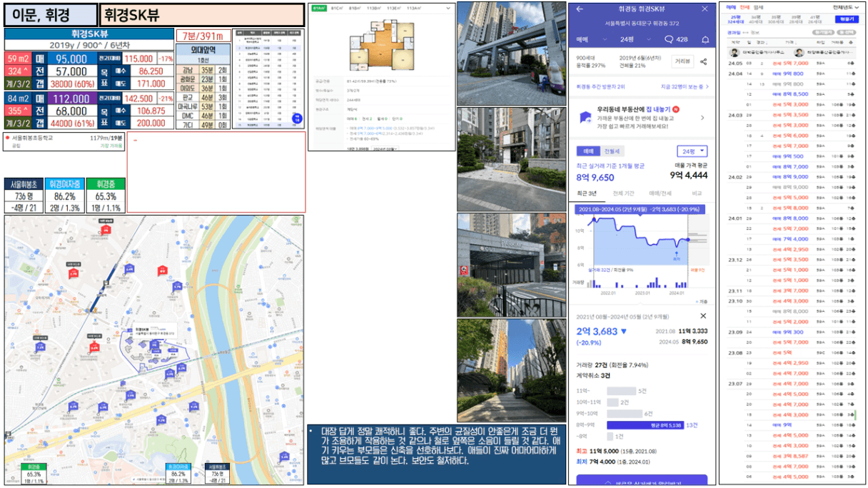The width and height of the screenshot is (868, 488).
Task: Select the 전월세 toggle above average price
Action: tap(612, 151)
